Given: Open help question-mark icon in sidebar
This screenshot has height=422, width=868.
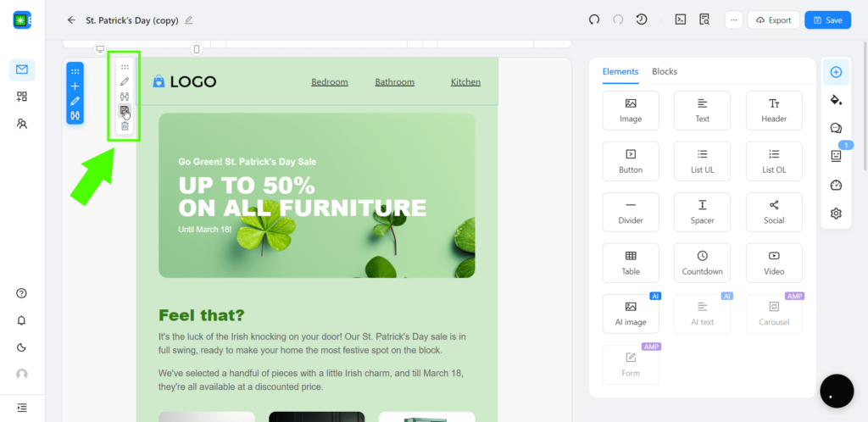Looking at the screenshot, I should click(x=22, y=294).
